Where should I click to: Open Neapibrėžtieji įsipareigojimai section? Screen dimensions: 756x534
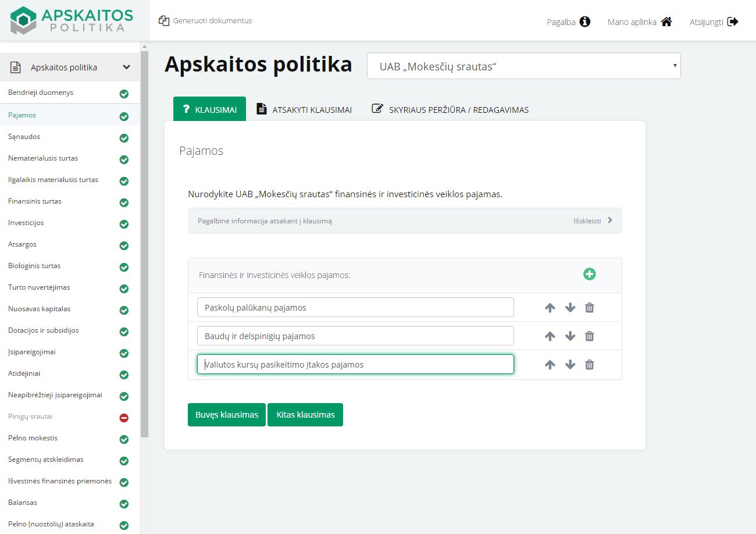coord(55,395)
